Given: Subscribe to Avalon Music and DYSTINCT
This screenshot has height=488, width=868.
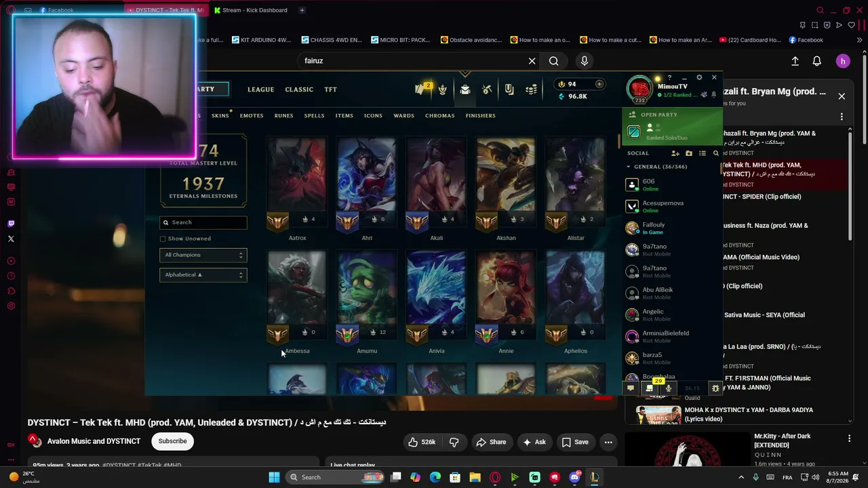Looking at the screenshot, I should point(173,441).
